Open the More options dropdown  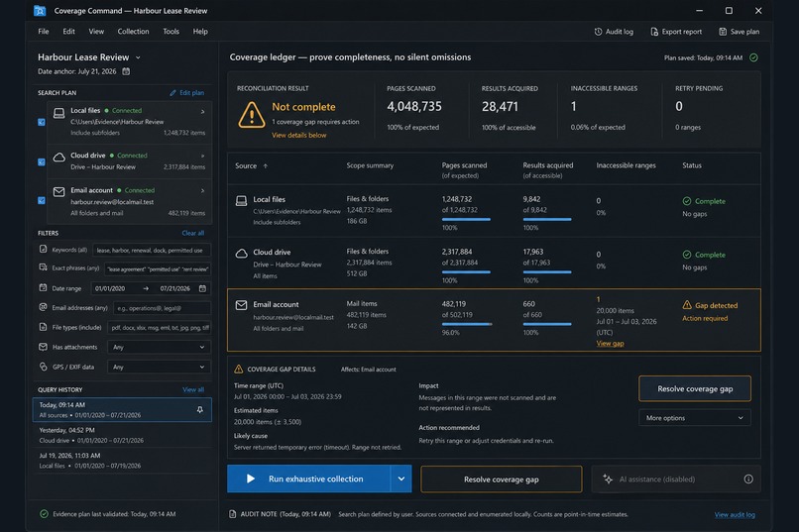[694, 418]
